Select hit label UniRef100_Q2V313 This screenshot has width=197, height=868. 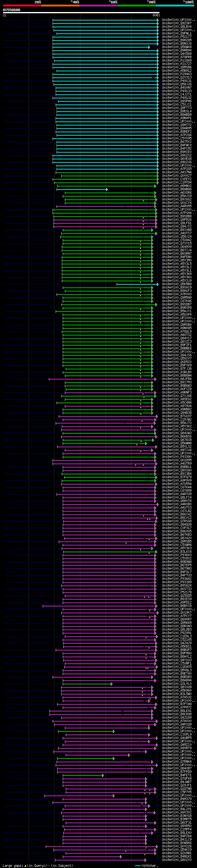[177, 78]
